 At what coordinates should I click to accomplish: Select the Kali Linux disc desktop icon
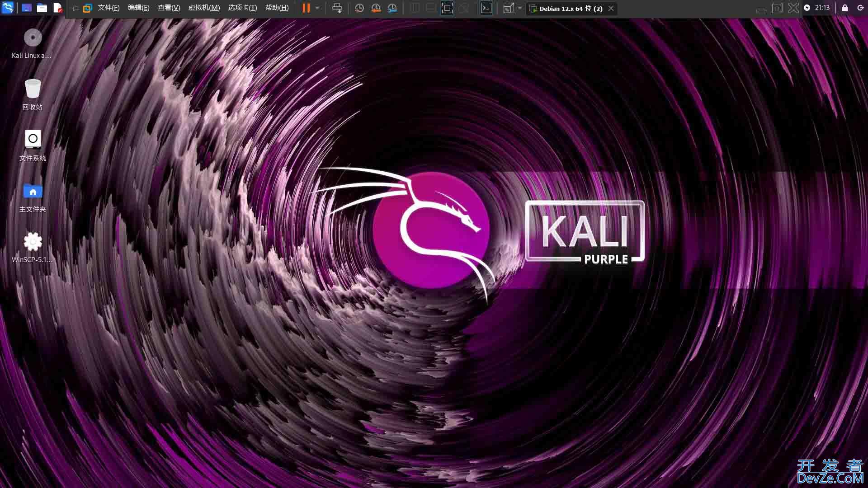pyautogui.click(x=32, y=44)
